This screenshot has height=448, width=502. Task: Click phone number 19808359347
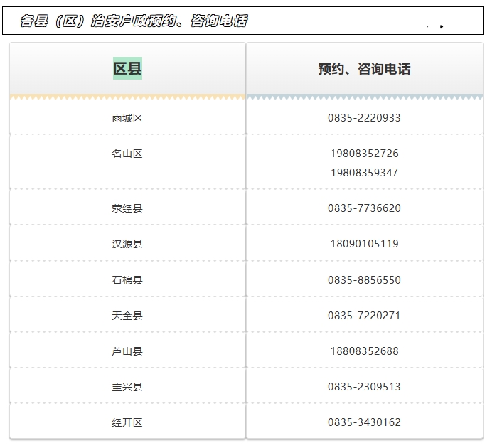[x=364, y=172]
